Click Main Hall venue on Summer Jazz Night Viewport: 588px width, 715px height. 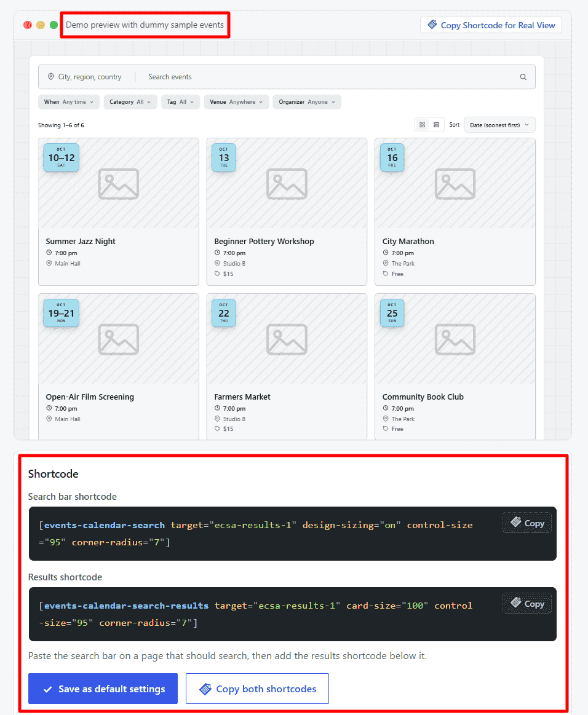pos(68,264)
